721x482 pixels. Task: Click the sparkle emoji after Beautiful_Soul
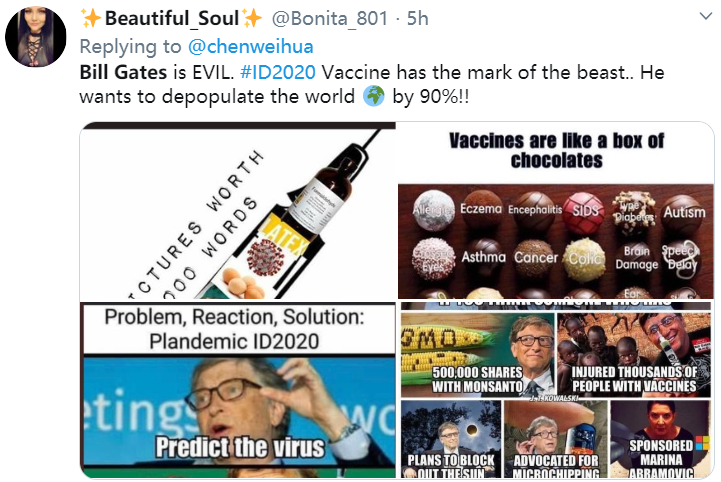(252, 18)
